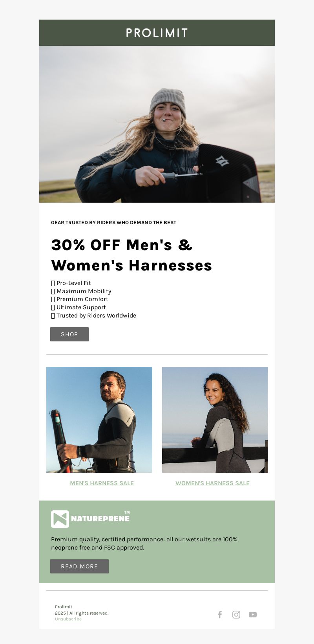Click the gear trusted by riders tagline
Image resolution: width=314 pixels, height=644 pixels.
114,223
